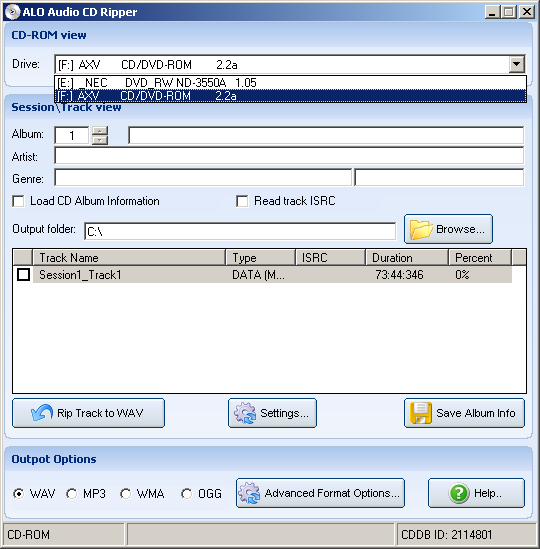Screen dimensions: 540x549
Task: Click the Artist text field
Action: click(289, 155)
